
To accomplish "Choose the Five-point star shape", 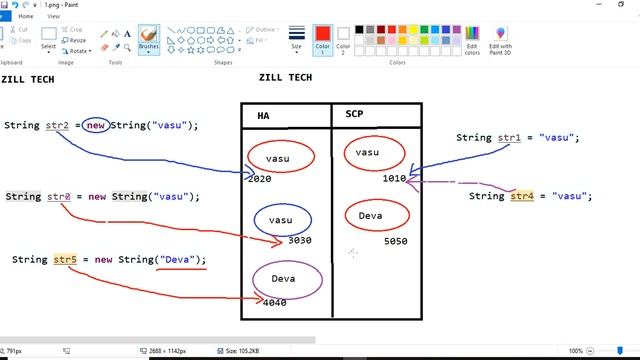I will tap(191, 50).
